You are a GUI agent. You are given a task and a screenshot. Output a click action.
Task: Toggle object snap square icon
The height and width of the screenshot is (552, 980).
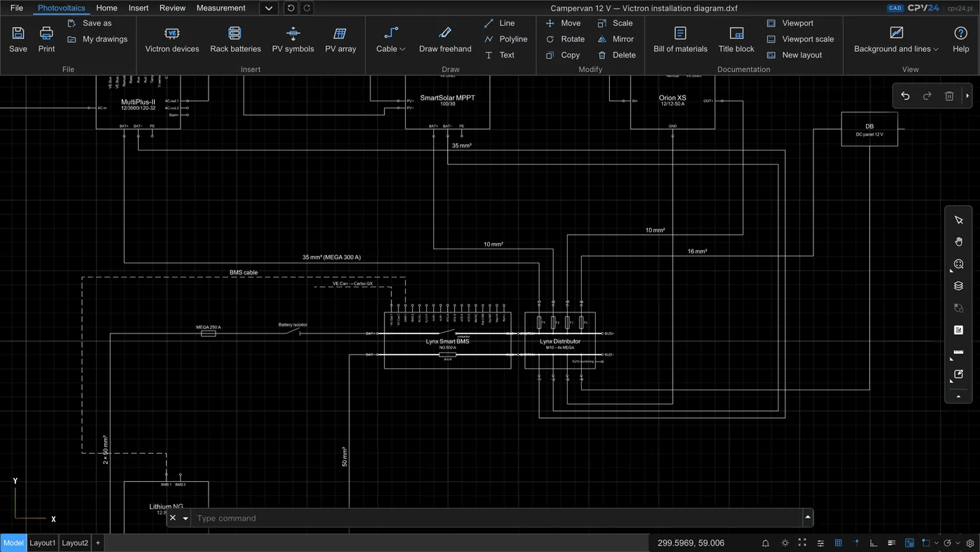pos(925,543)
